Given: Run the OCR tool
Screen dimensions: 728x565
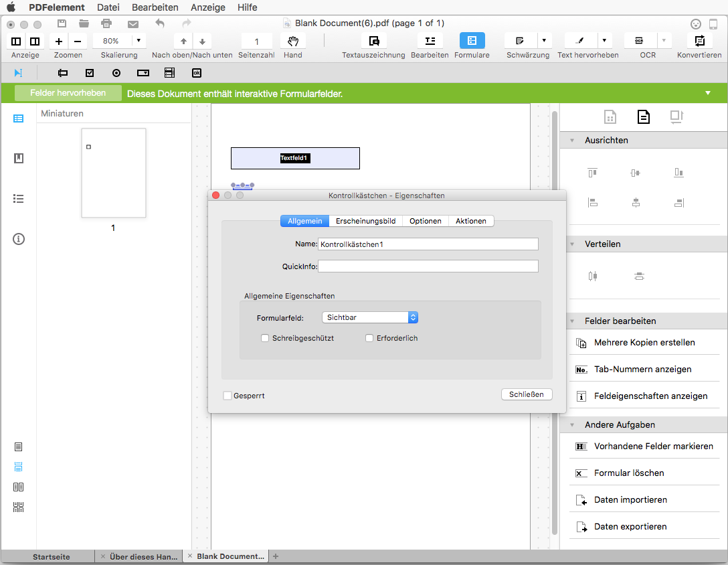Looking at the screenshot, I should 639,41.
